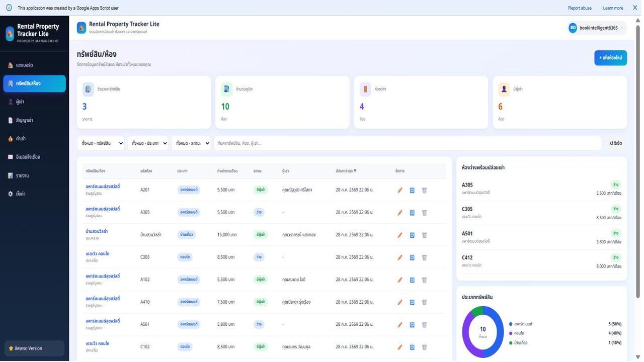
Task: Click the info icon in top banner
Action: (x=9, y=8)
